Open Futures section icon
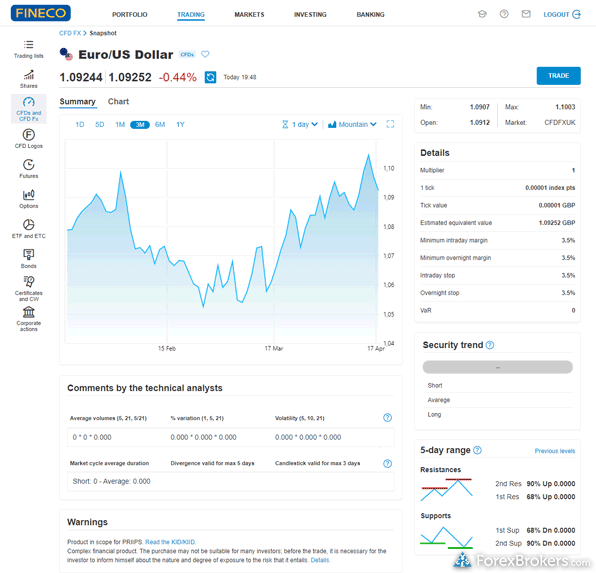The height and width of the screenshot is (573, 596). [x=29, y=169]
